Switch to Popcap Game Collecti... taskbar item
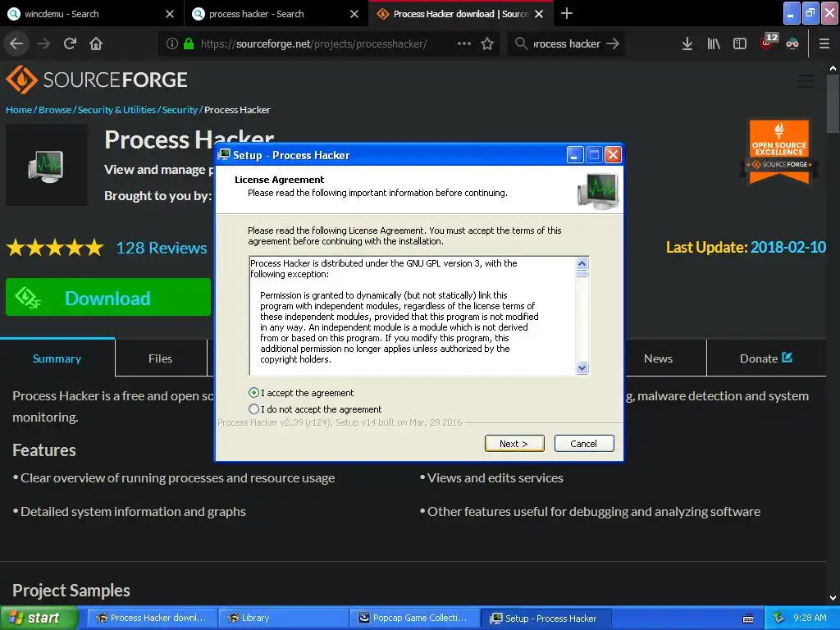The height and width of the screenshot is (630, 840). [x=414, y=618]
